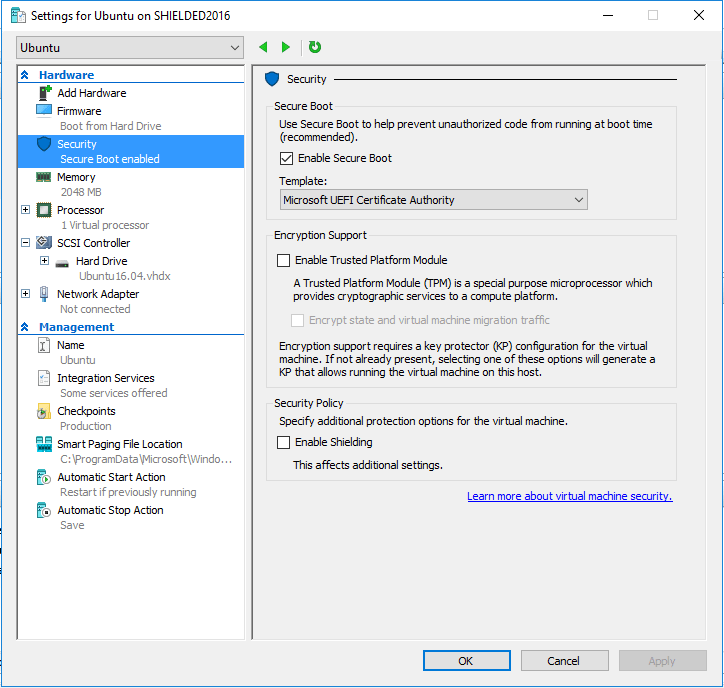Viewport: 724px width, 688px height.
Task: Enable Trusted Platform Module checkbox
Action: 284,260
